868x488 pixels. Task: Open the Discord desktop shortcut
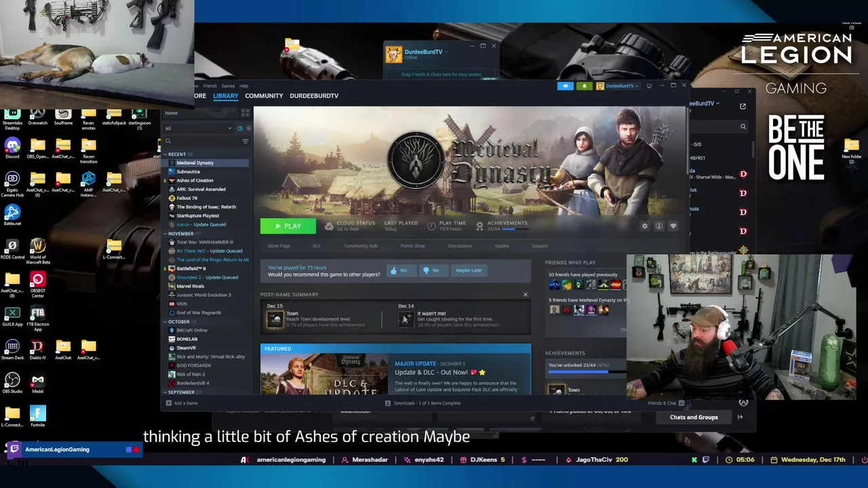point(12,148)
